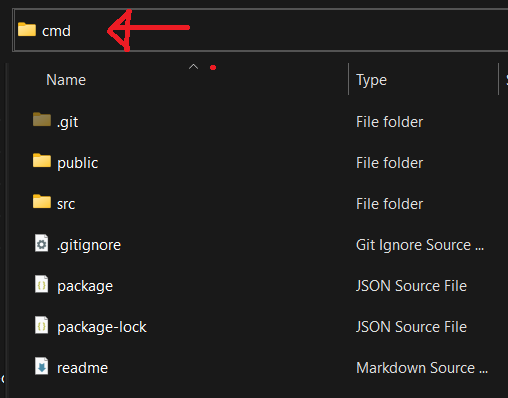Image resolution: width=508 pixels, height=398 pixels.
Task: Click the address bar containing cmd
Action: (x=260, y=30)
